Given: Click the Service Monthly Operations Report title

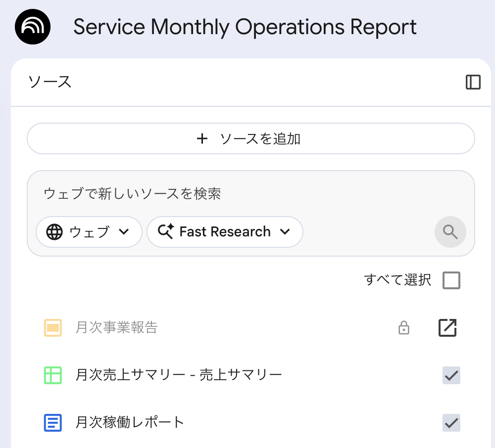Looking at the screenshot, I should 245,27.
